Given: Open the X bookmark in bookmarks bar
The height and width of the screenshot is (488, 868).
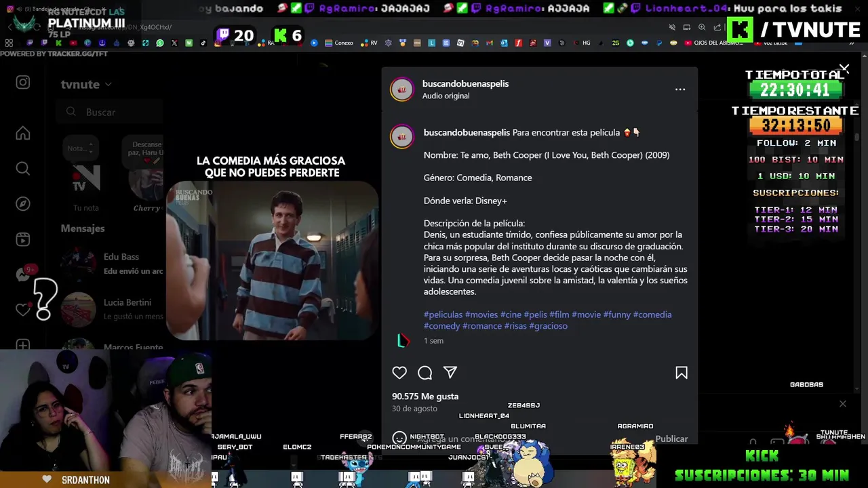Looking at the screenshot, I should click(174, 43).
